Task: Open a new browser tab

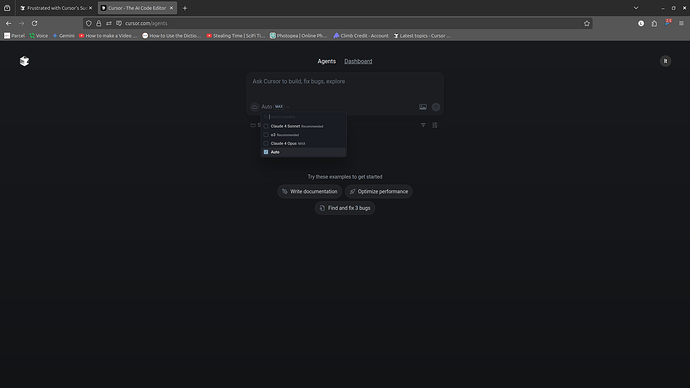Action: [185, 8]
